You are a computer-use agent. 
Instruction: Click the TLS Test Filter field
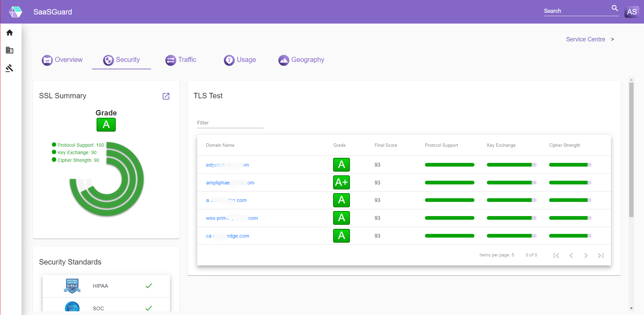point(230,123)
